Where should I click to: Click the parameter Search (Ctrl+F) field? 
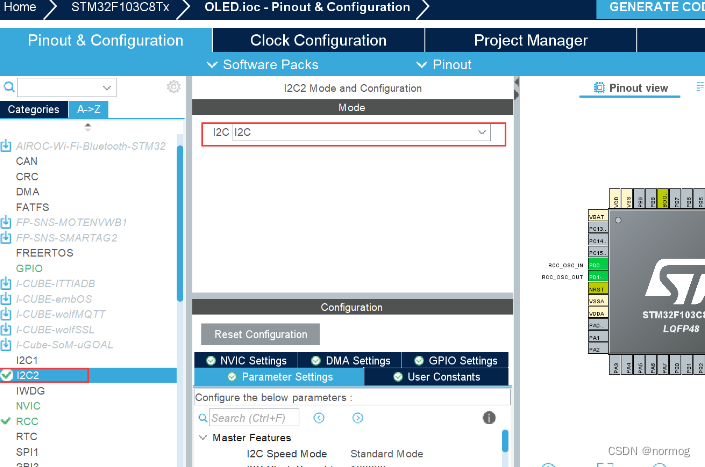254,418
